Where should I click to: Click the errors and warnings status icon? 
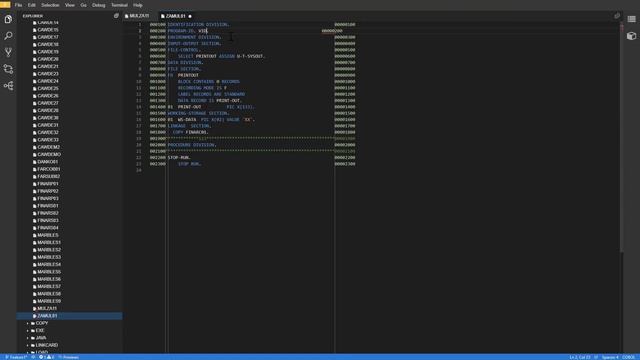pos(47,357)
